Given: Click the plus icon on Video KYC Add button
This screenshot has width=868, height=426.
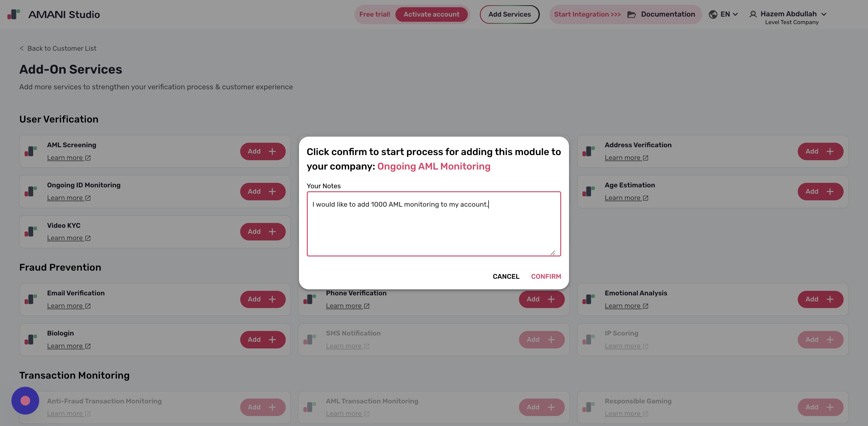Looking at the screenshot, I should click(x=272, y=231).
